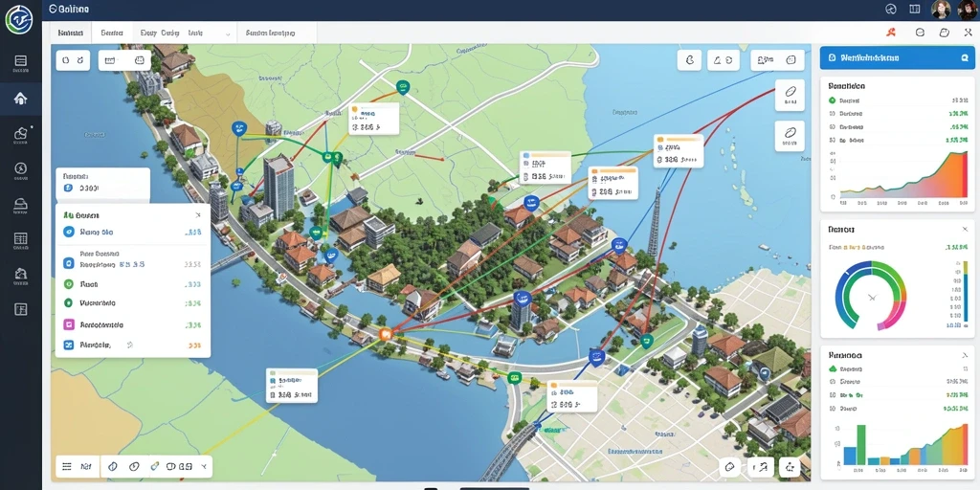The image size is (980, 490).
Task: Expand the chevron at end of bottom map toolbar
Action: [x=203, y=466]
